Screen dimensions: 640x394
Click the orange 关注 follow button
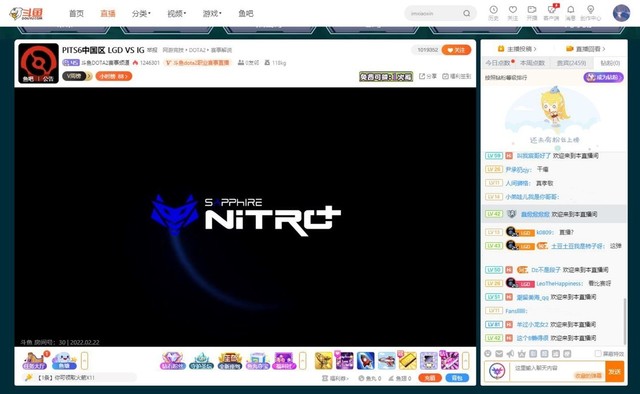[456, 50]
